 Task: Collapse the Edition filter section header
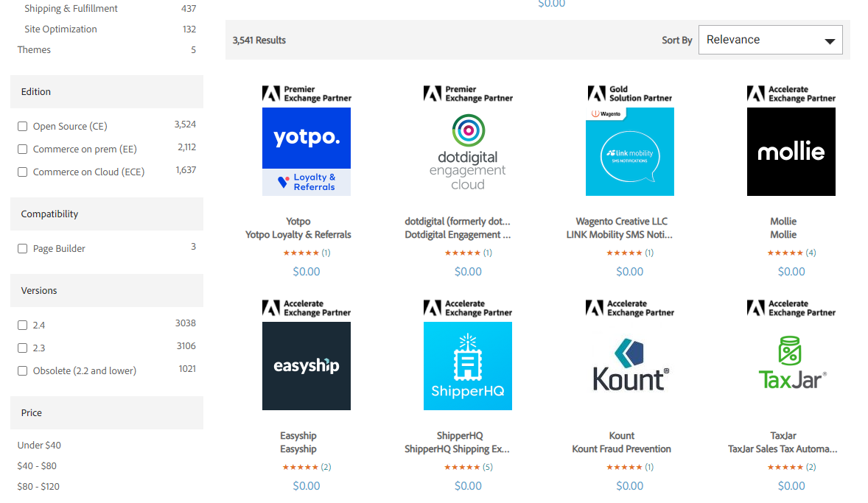point(107,92)
